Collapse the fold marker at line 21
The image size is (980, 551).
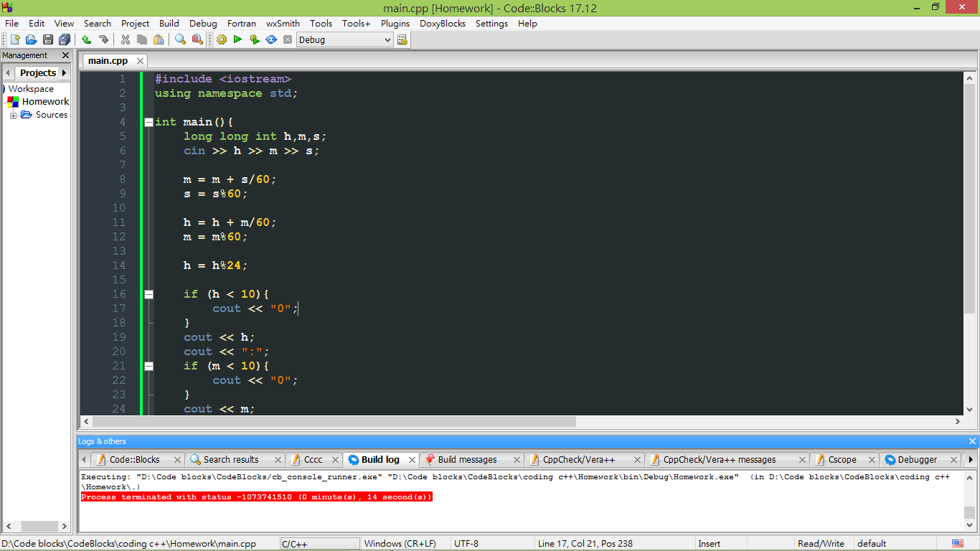[x=149, y=366]
